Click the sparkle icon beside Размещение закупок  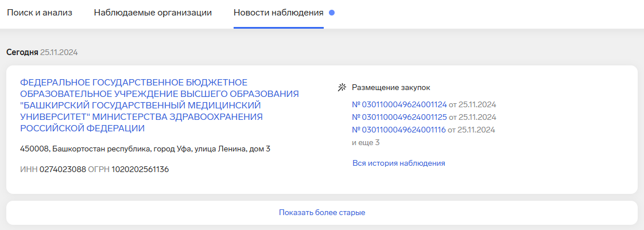pyautogui.click(x=343, y=88)
